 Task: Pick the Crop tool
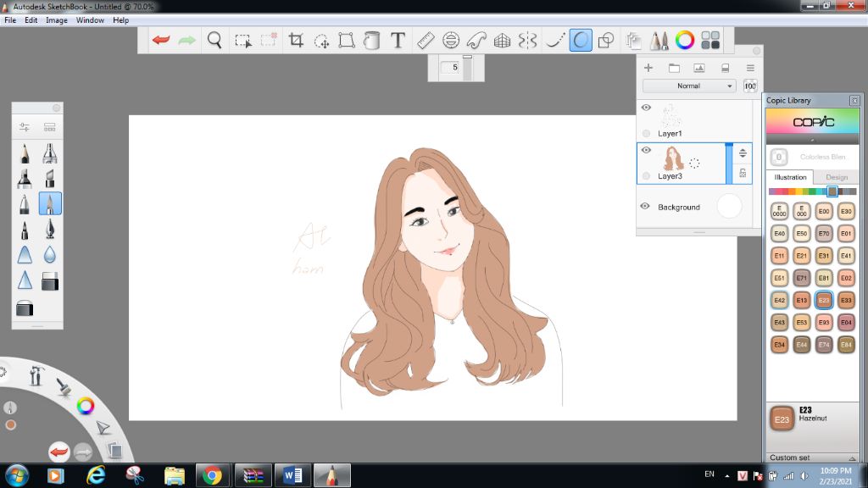pos(296,40)
